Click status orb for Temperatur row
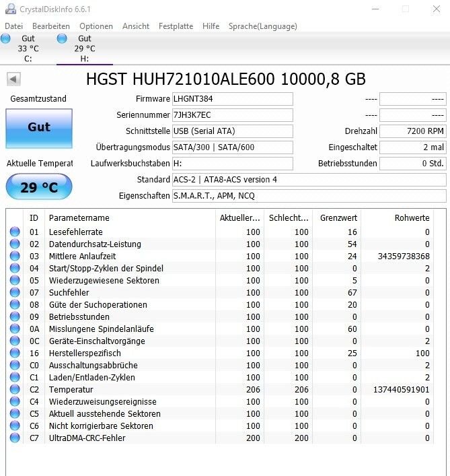Viewport: 450px width, 476px height. [15, 389]
